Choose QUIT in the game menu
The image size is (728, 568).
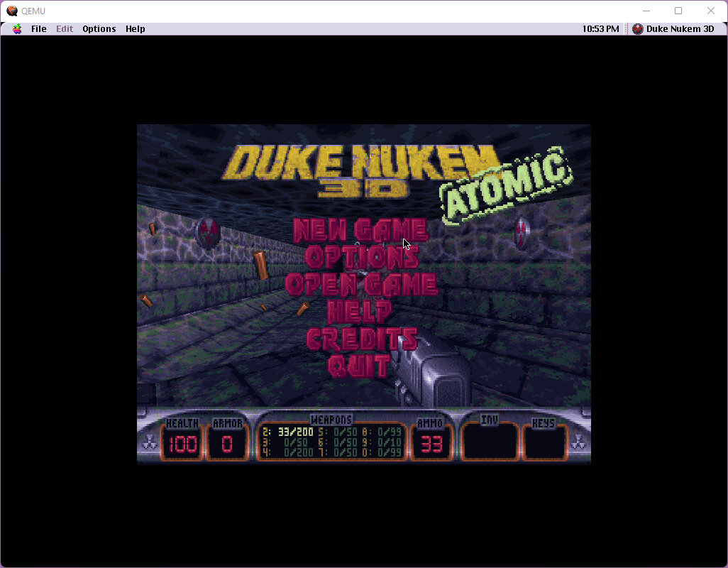[x=359, y=366]
